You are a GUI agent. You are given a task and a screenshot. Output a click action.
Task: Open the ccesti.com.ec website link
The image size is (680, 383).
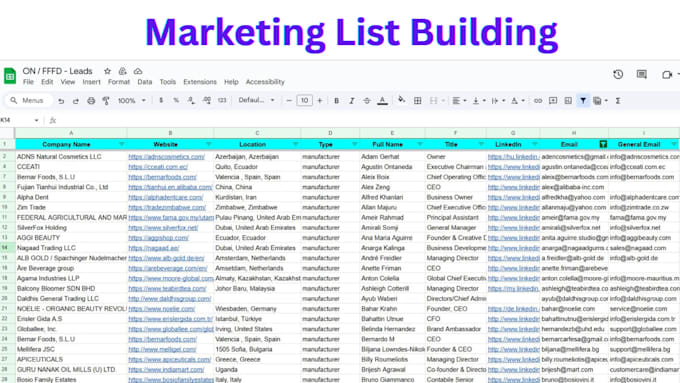tap(158, 167)
